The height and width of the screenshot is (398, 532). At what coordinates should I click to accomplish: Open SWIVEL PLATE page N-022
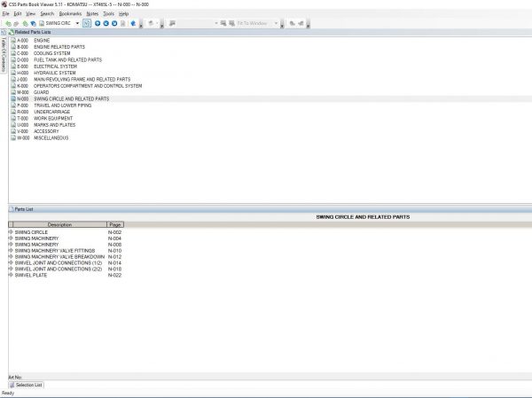pyautogui.click(x=65, y=275)
